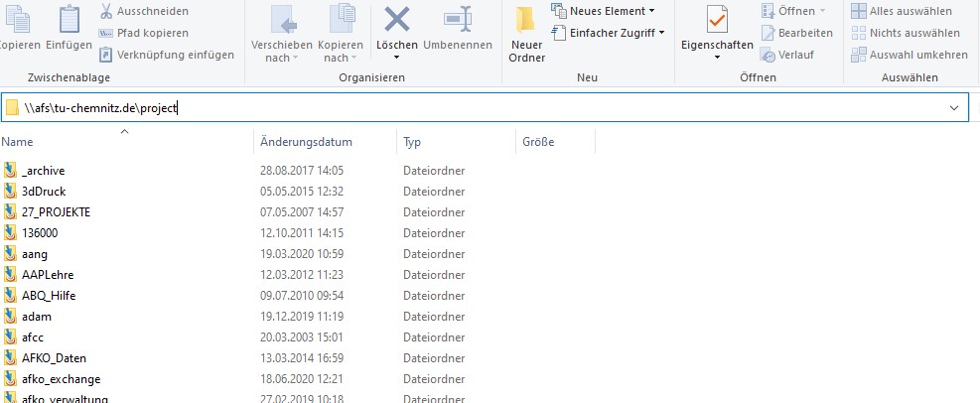Click the date 12.10.2011 14:15
This screenshot has height=403, width=980.
tap(302, 232)
